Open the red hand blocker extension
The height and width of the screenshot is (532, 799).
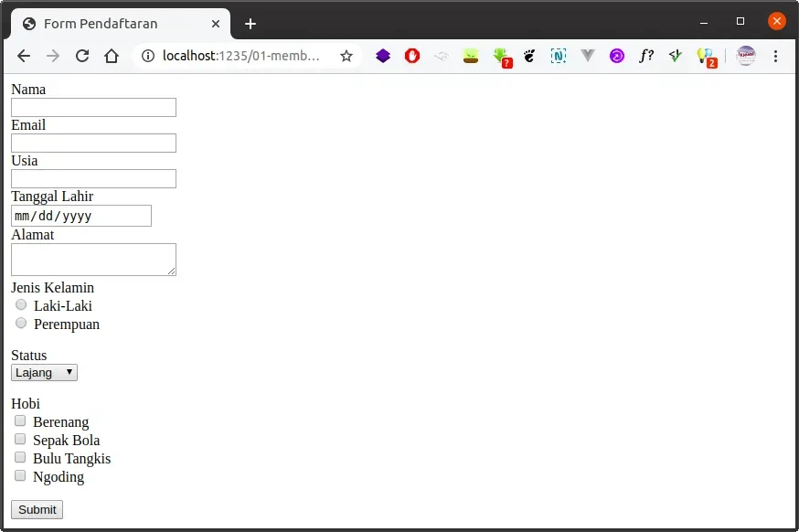[412, 56]
